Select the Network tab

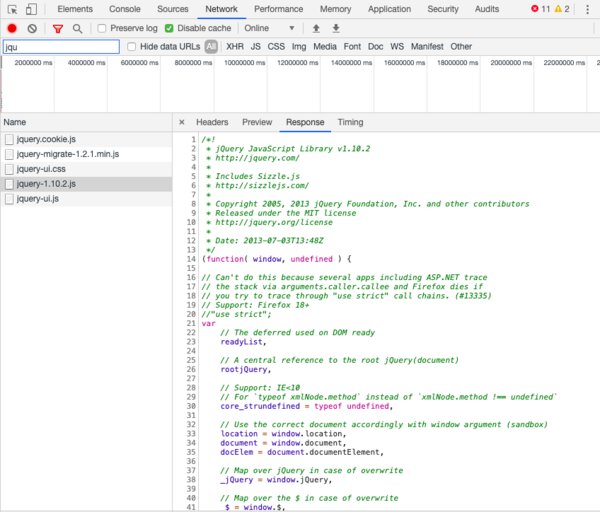[221, 9]
